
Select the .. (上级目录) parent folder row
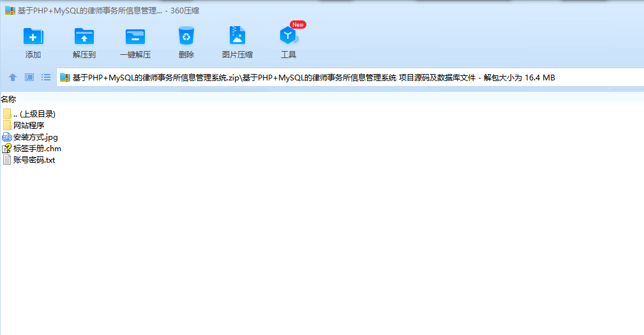click(x=29, y=114)
